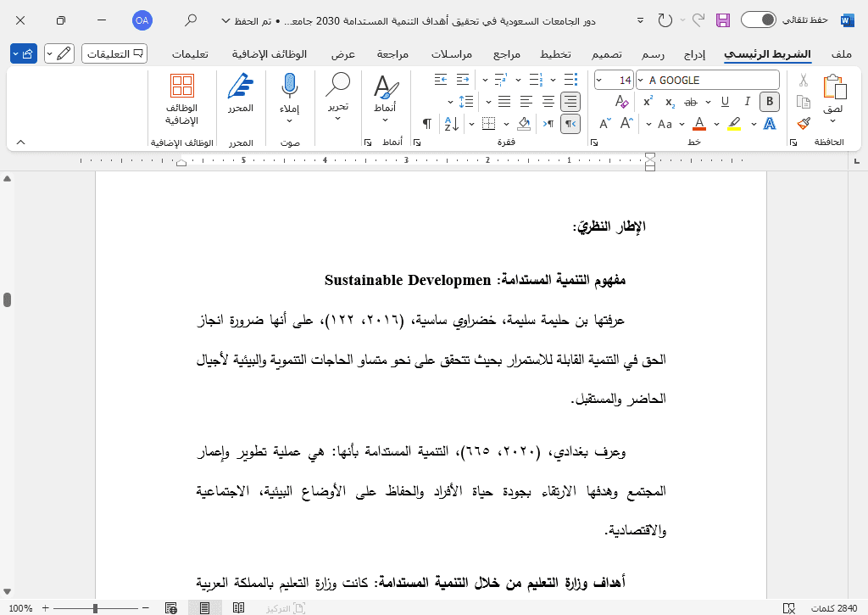
Task: Expand the font color dropdown arrow
Action: (682, 124)
